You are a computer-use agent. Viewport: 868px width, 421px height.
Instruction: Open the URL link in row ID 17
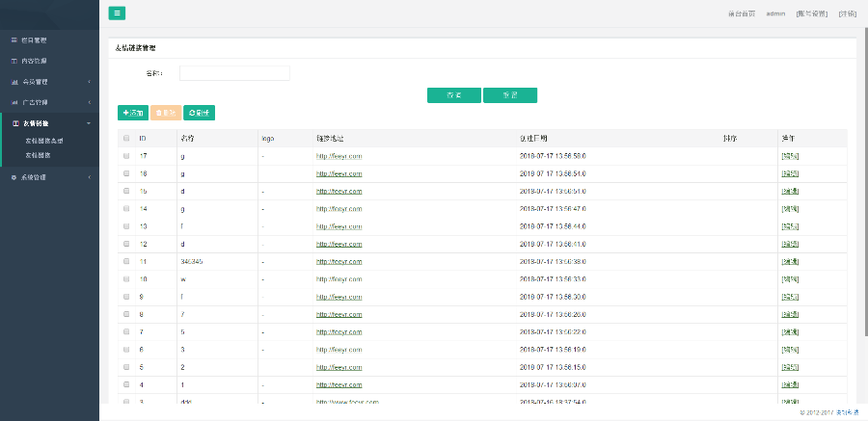pos(339,156)
